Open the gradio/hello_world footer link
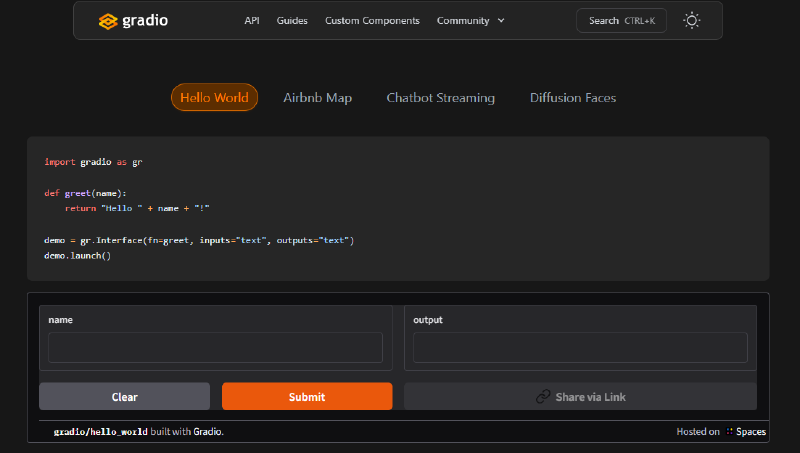 click(x=100, y=432)
